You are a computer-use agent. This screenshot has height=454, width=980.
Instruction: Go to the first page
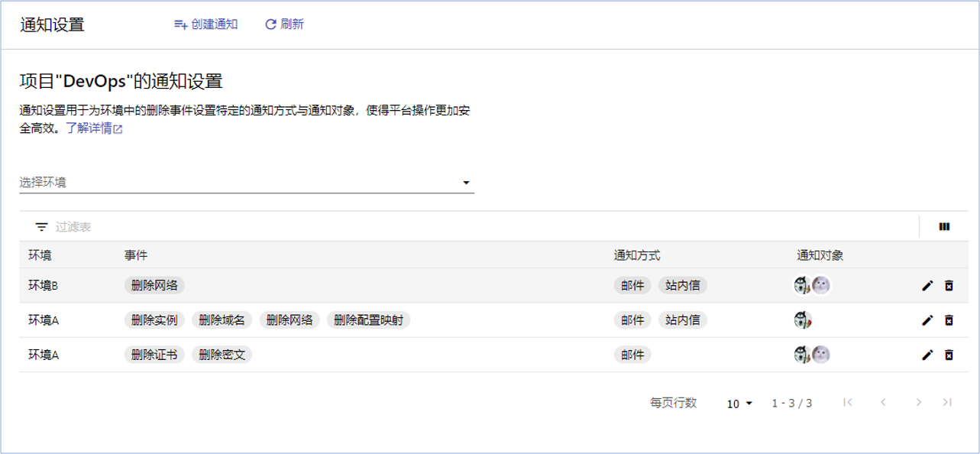847,403
